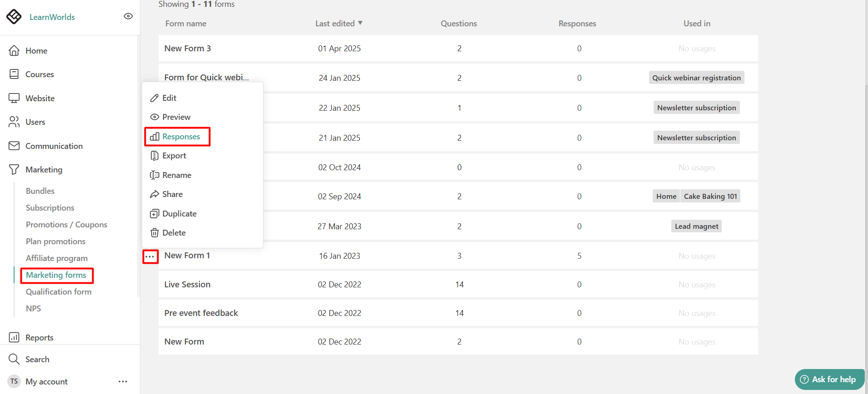
Task: Click the Duplicate plus icon
Action: coord(154,214)
